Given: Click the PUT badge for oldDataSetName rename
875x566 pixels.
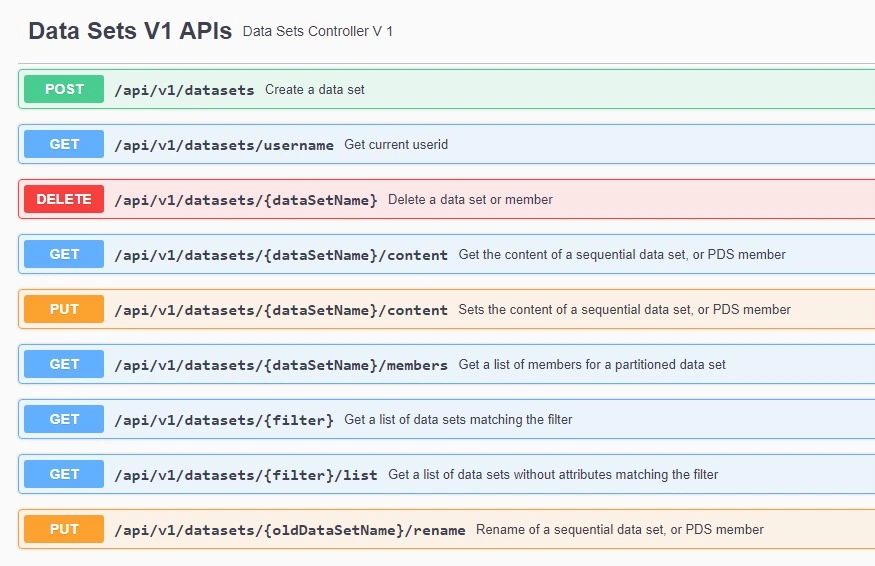Looking at the screenshot, I should pyautogui.click(x=64, y=529).
